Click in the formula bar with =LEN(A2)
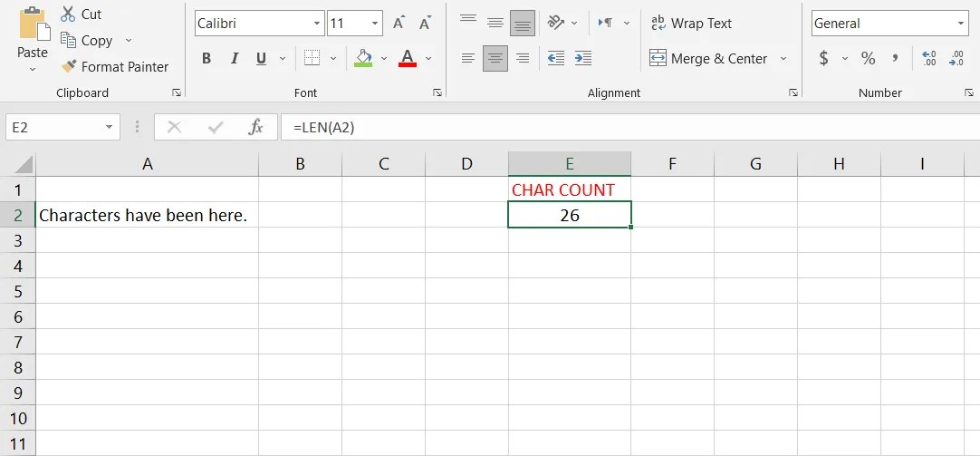Screen dimensions: 980x456 click(630, 128)
